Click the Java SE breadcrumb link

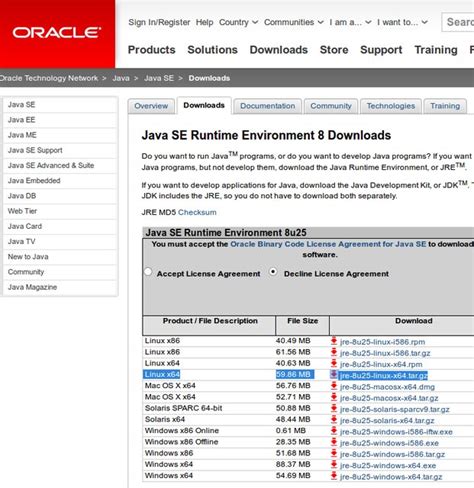point(159,78)
